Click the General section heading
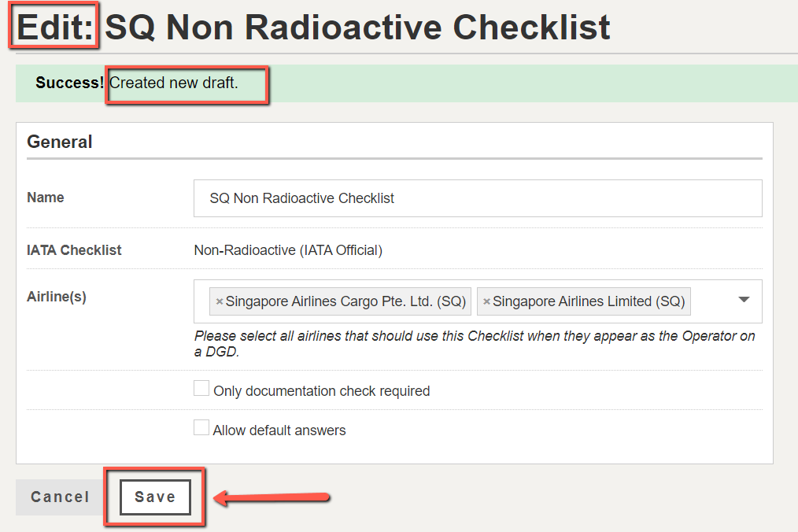This screenshot has height=532, width=798. pyautogui.click(x=60, y=142)
